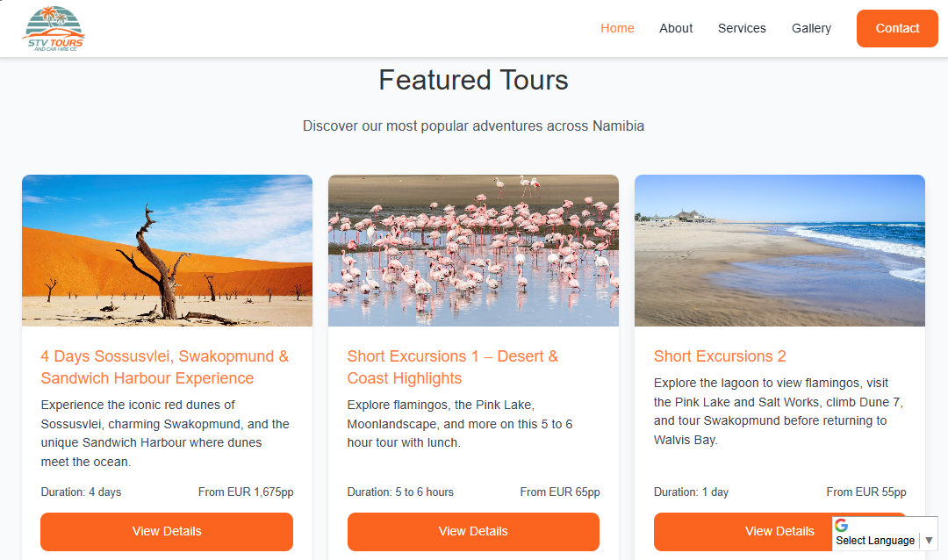
Task: View Details for Short Excursions 1
Action: (473, 531)
